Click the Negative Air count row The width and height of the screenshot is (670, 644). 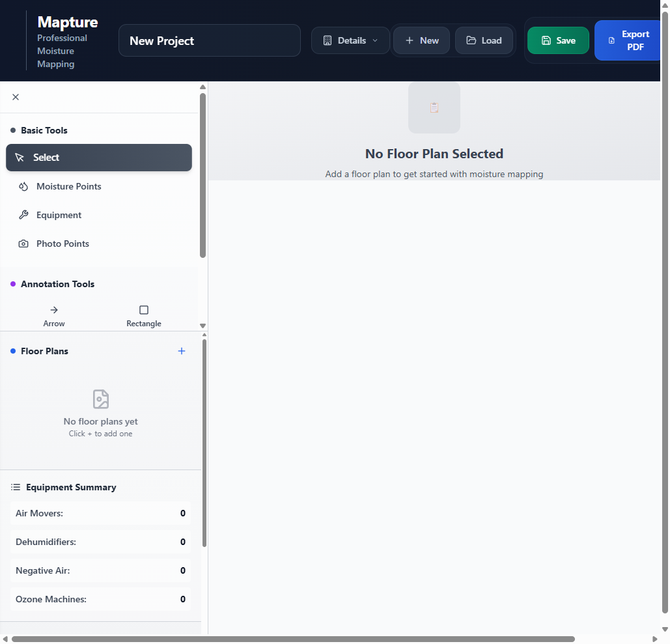tap(100, 570)
